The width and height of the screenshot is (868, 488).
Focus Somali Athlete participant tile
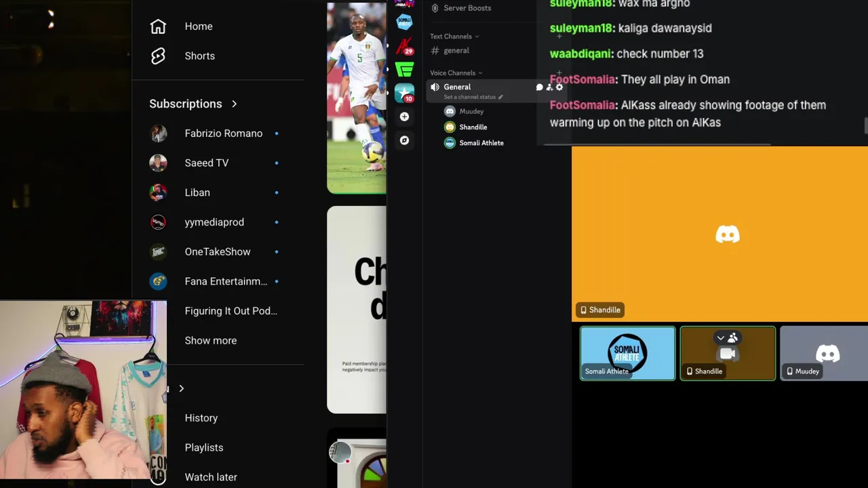pyautogui.click(x=628, y=353)
